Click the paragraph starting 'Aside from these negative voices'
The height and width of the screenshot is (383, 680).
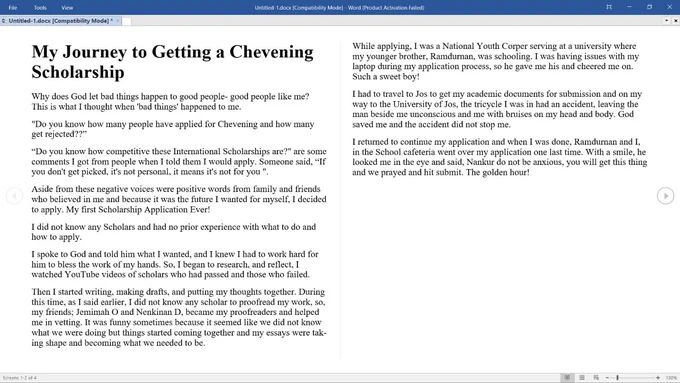[179, 199]
